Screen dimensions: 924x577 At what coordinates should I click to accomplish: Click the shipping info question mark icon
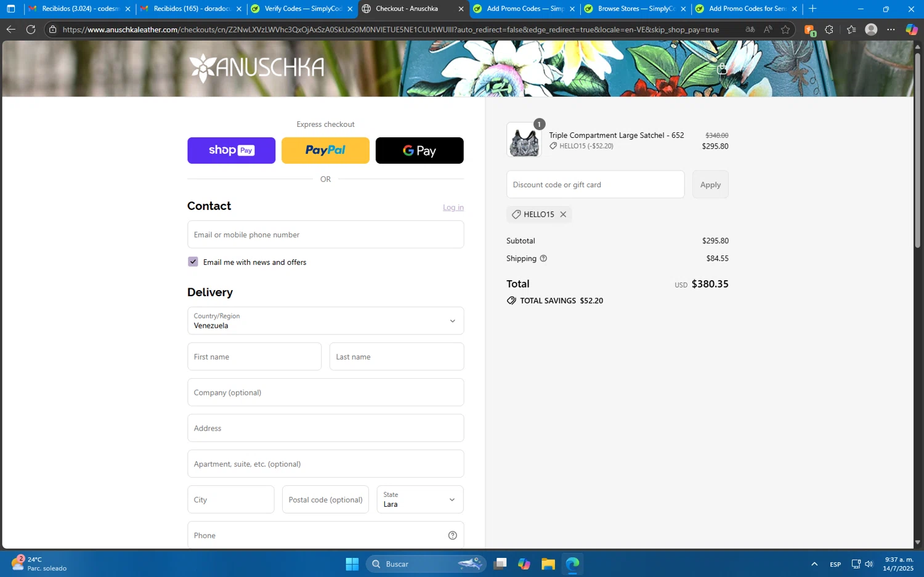point(543,259)
